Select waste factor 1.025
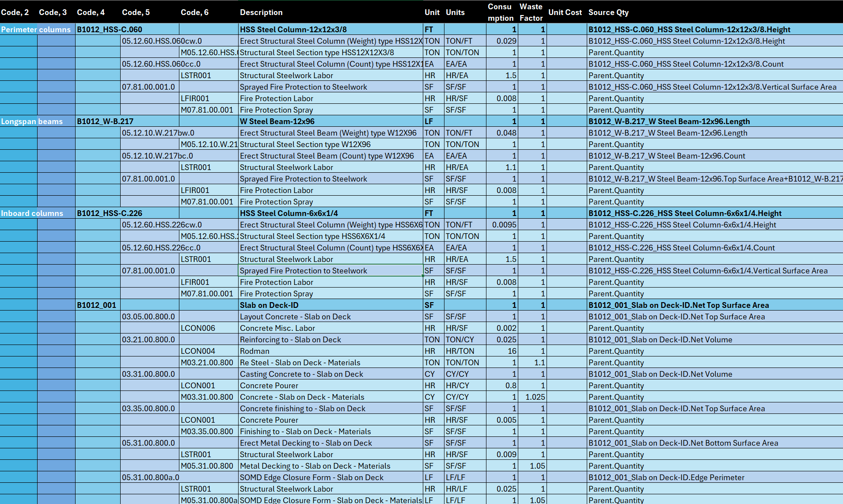The height and width of the screenshot is (504, 843). point(532,397)
